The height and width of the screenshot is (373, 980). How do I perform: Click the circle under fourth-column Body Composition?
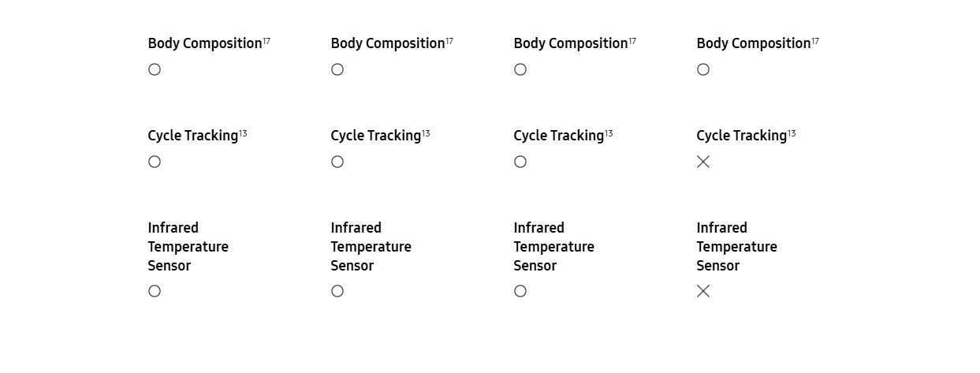click(x=703, y=69)
